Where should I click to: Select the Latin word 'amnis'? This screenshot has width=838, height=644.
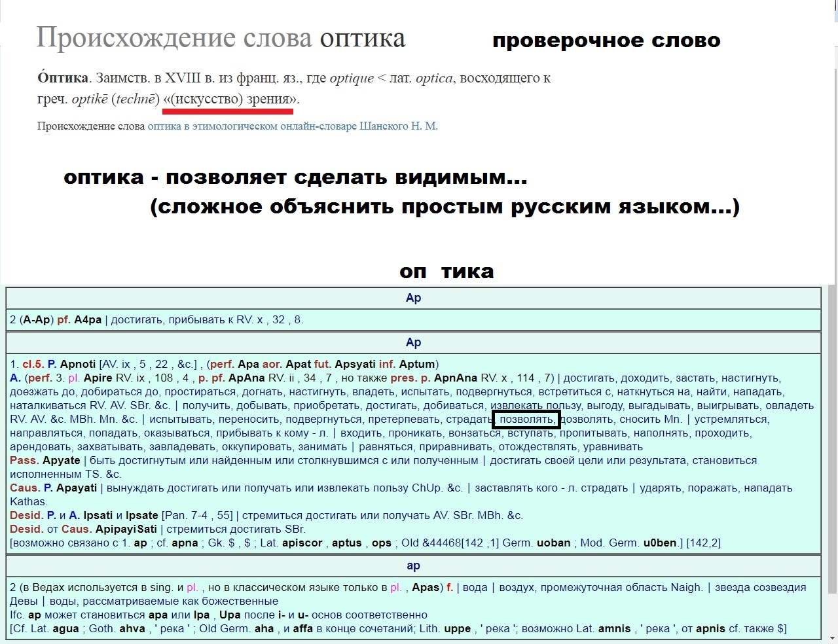[x=613, y=629]
